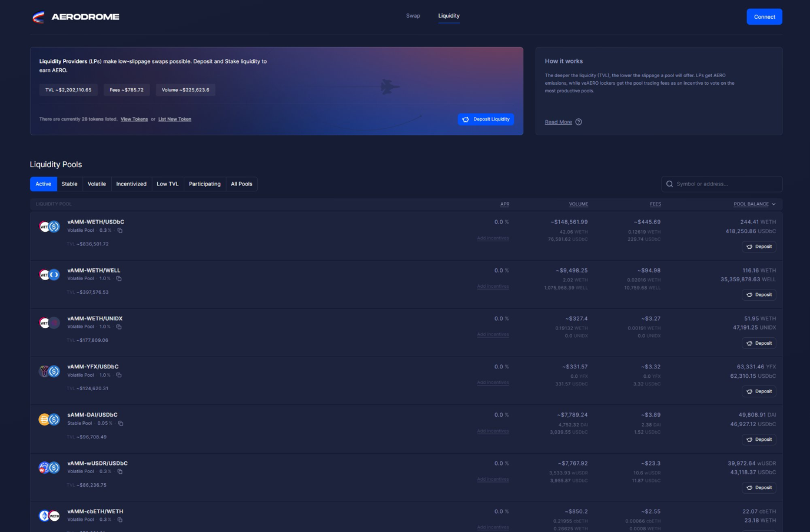Copy the vAMM-WETH/WELL pool address

(119, 279)
